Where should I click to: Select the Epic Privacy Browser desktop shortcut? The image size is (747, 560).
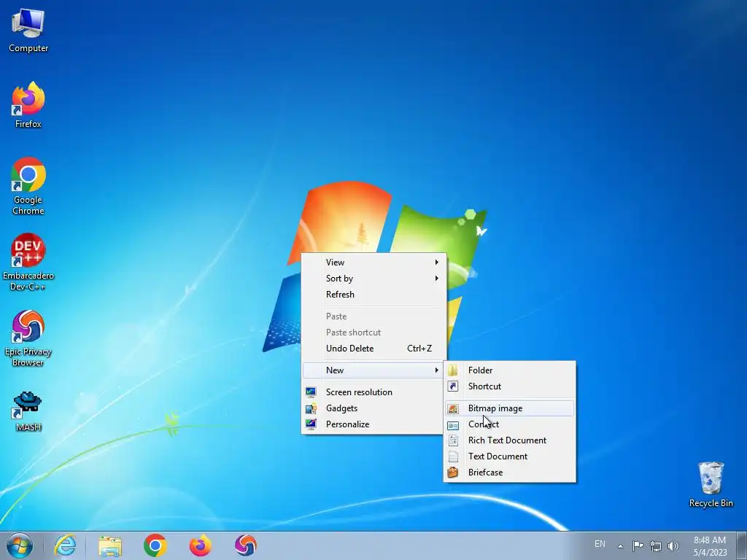point(28,338)
